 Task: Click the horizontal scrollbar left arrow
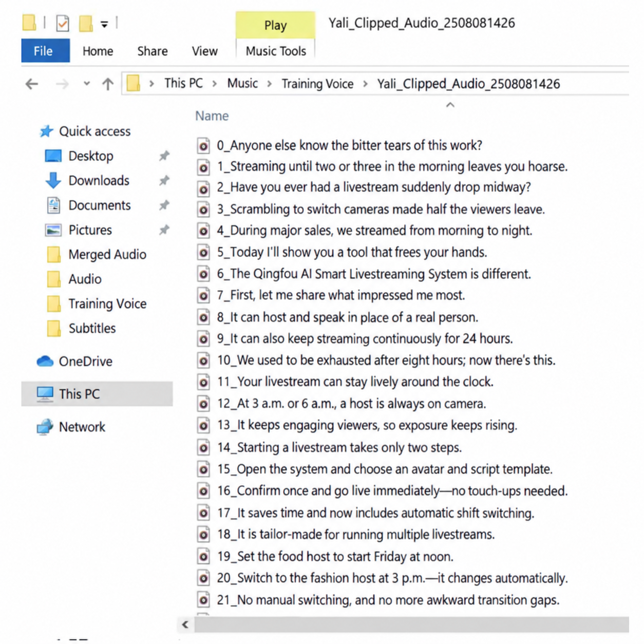coord(185,624)
